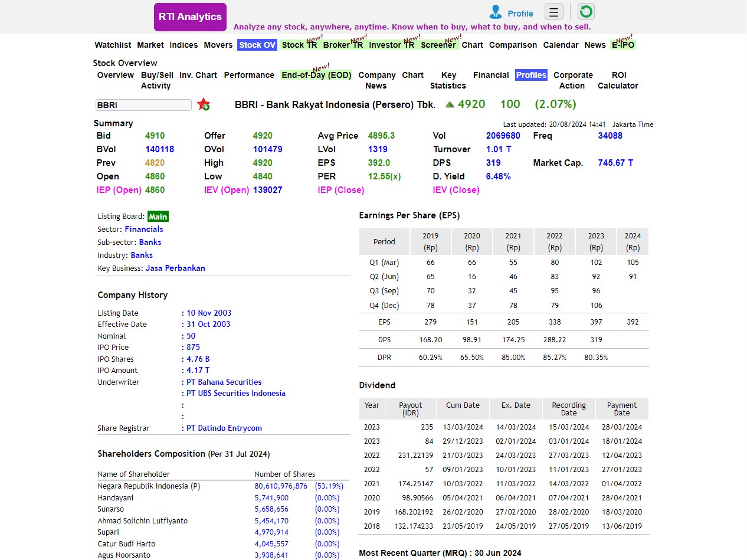Click the Banks sub-sector link

point(150,242)
